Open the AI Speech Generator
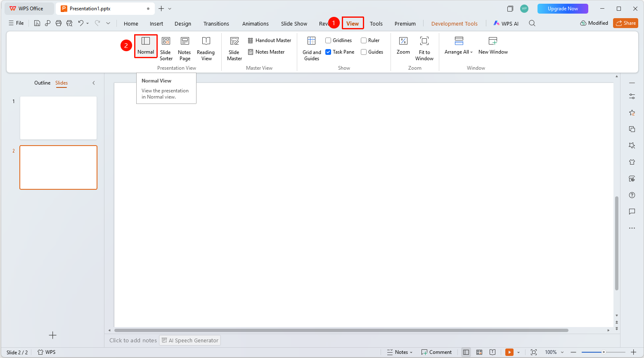Image resolution: width=644 pixels, height=358 pixels. tap(190, 340)
